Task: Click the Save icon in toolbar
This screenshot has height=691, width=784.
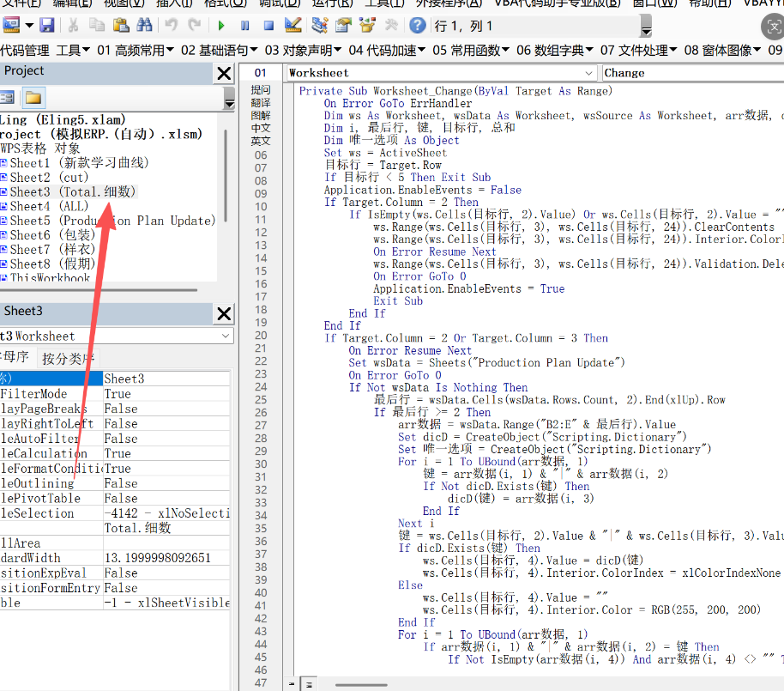Action: [47, 25]
